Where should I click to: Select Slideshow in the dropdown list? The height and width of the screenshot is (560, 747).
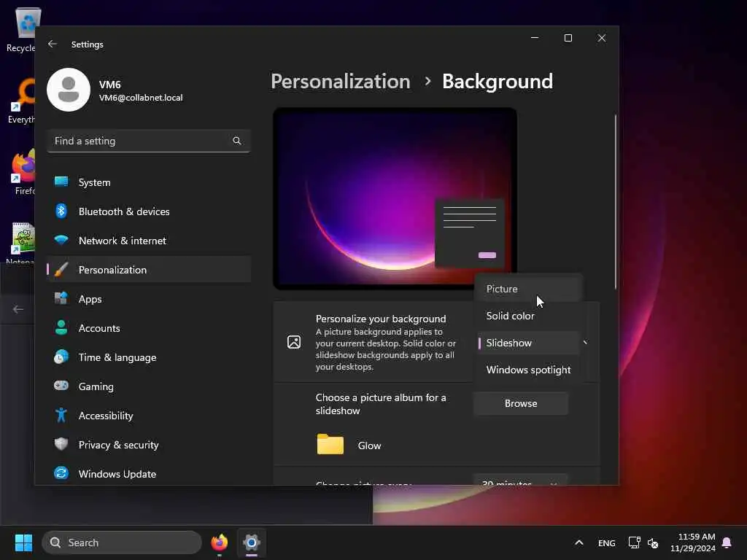528,343
